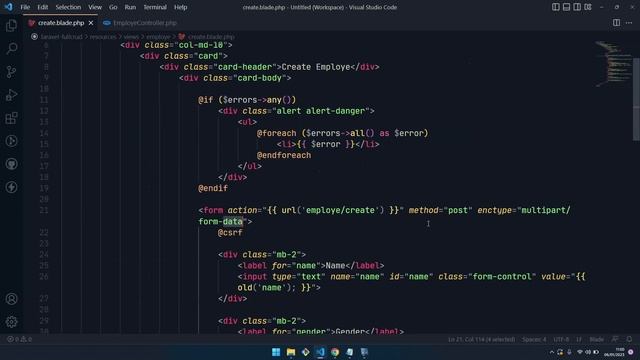Open the Windows Start button
Screen dimensions: 640x360
point(276,352)
